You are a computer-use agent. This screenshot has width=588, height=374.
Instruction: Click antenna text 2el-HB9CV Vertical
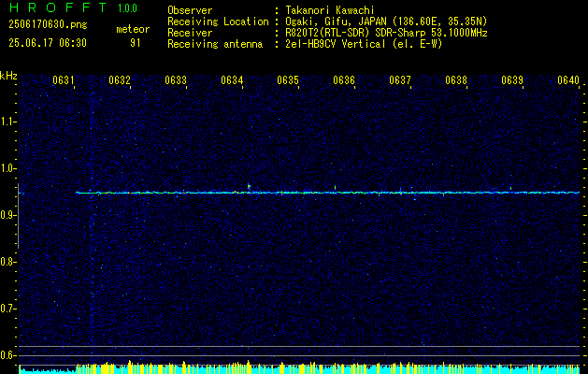tap(336, 44)
